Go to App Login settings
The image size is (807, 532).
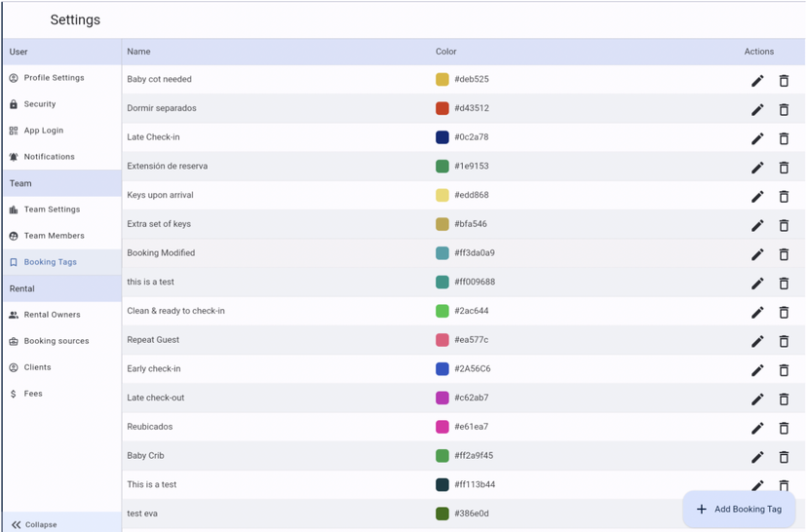point(62,131)
